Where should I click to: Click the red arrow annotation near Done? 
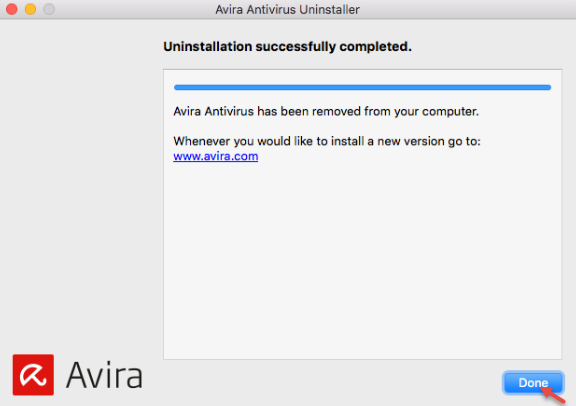point(553,395)
